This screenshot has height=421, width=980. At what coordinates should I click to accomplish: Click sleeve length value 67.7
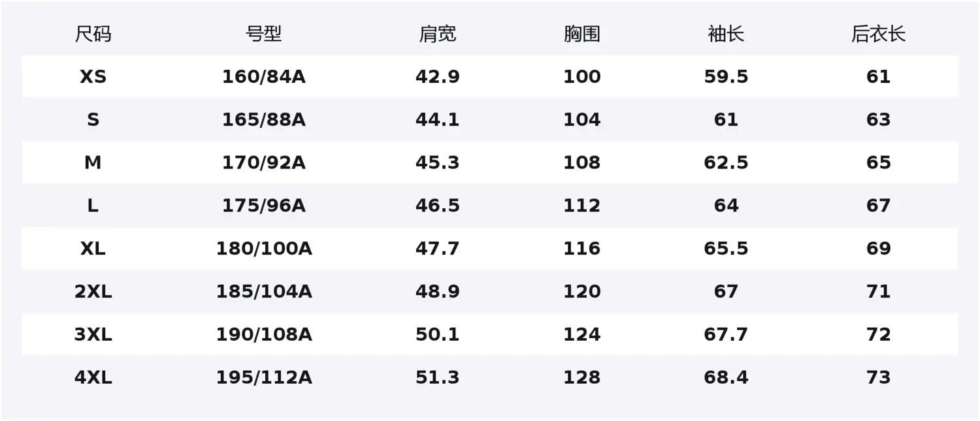(x=726, y=335)
